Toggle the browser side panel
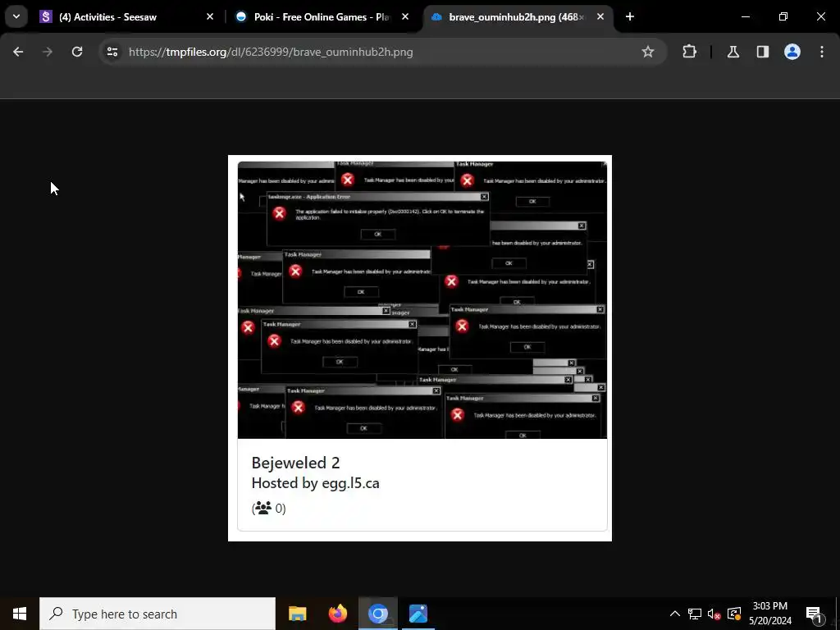Screen dimensions: 840x630 (x=763, y=52)
